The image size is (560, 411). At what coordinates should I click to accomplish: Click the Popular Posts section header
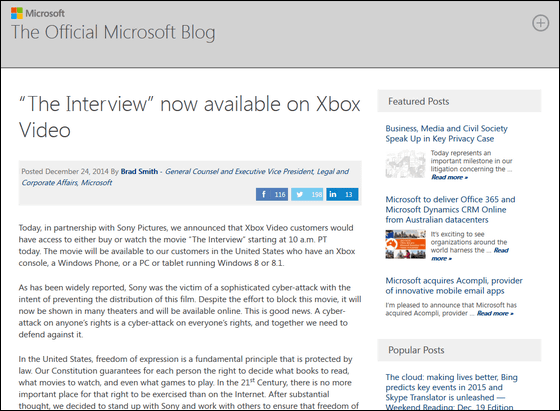pyautogui.click(x=459, y=350)
